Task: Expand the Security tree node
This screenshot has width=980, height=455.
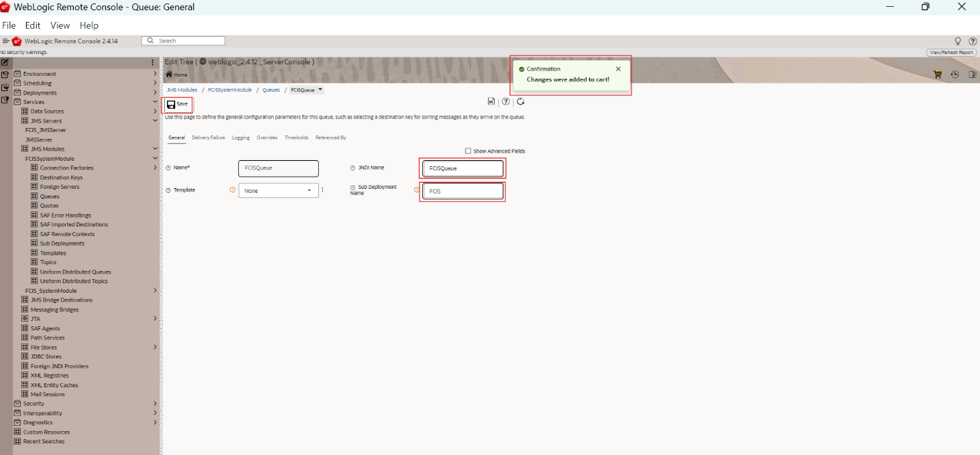Action: (155, 404)
